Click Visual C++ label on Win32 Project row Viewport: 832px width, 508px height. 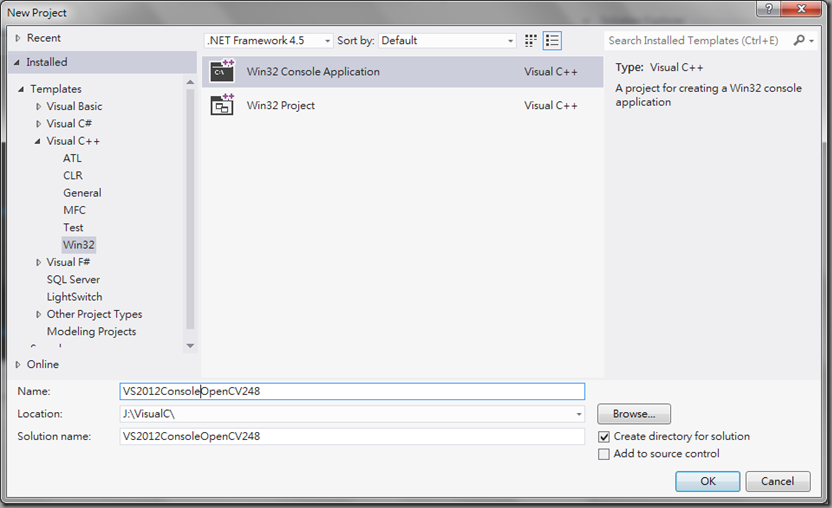[551, 106]
